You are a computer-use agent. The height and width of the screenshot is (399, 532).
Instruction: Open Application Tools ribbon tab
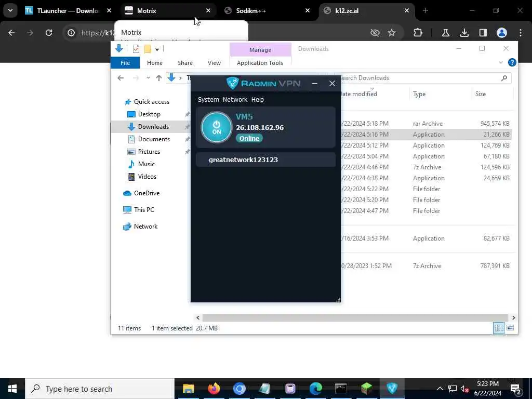pos(260,63)
